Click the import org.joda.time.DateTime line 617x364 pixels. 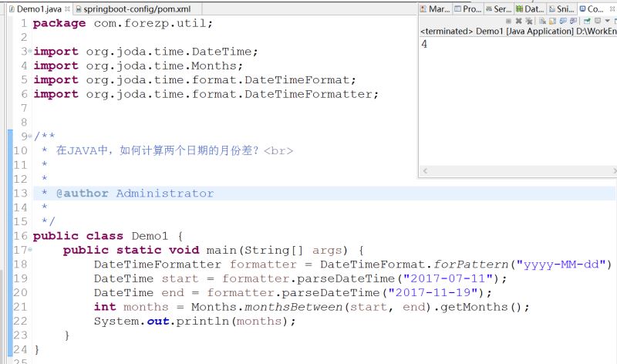pyautogui.click(x=146, y=52)
